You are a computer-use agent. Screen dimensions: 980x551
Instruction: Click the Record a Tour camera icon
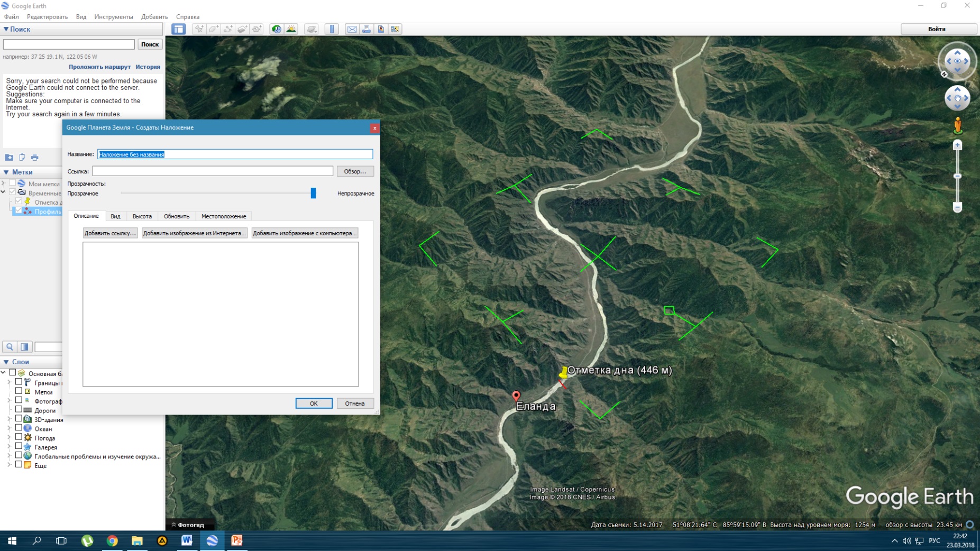pyautogui.click(x=257, y=29)
